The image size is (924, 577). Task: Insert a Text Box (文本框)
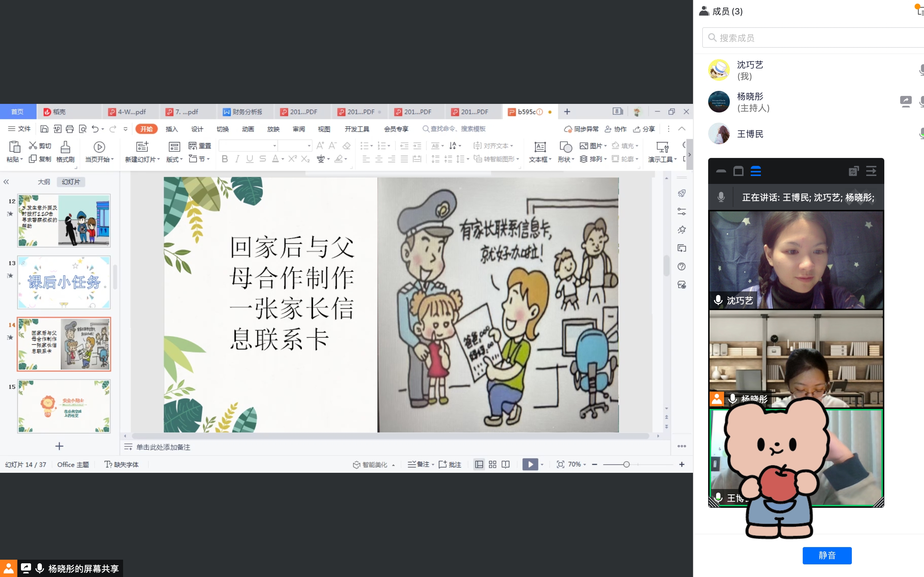click(x=540, y=147)
